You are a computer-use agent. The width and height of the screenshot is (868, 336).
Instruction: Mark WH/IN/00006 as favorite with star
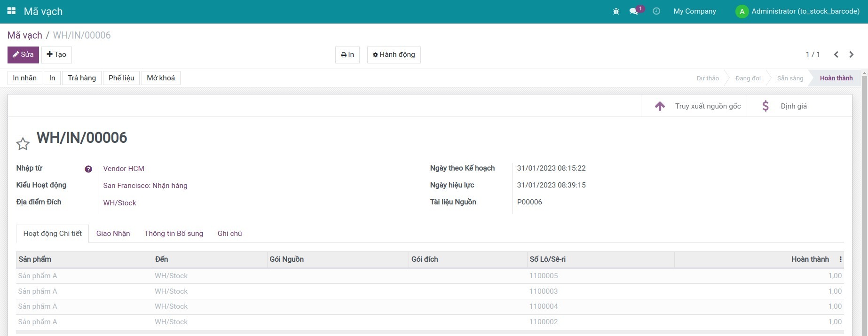pyautogui.click(x=23, y=144)
